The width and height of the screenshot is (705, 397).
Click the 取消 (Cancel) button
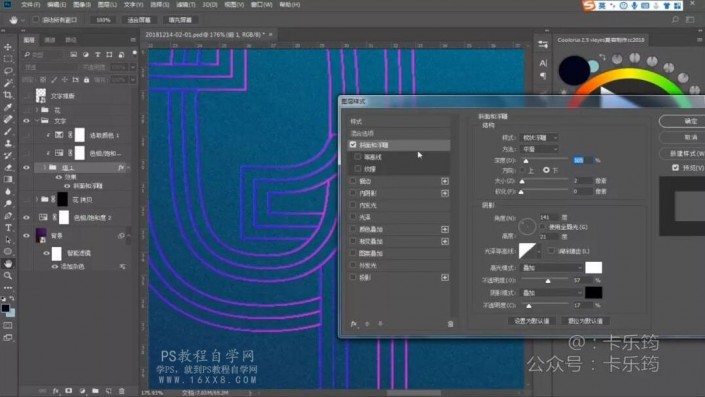click(683, 137)
